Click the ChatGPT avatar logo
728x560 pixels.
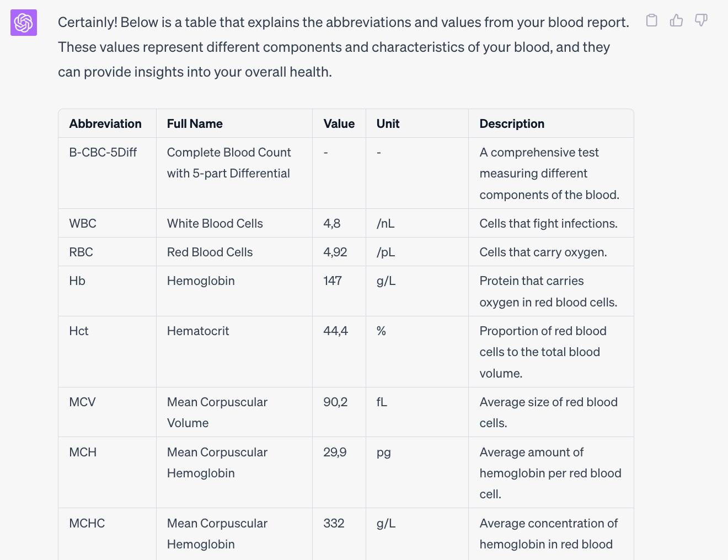point(24,23)
